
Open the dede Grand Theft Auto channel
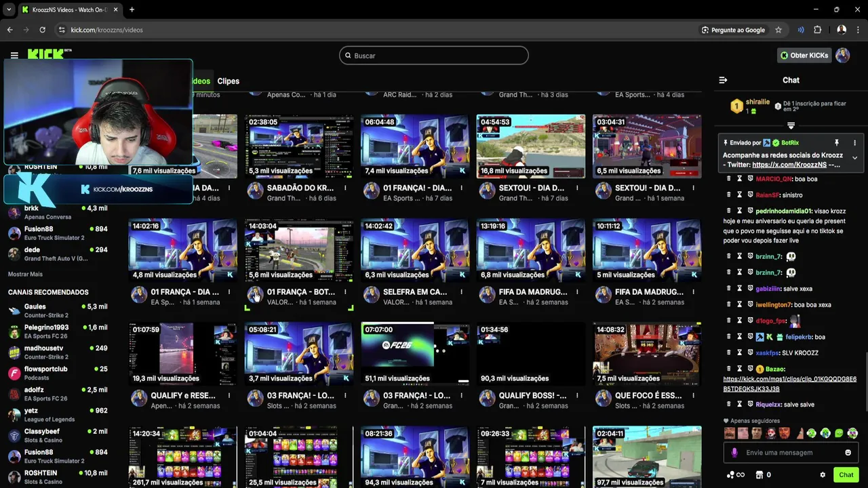click(x=58, y=253)
